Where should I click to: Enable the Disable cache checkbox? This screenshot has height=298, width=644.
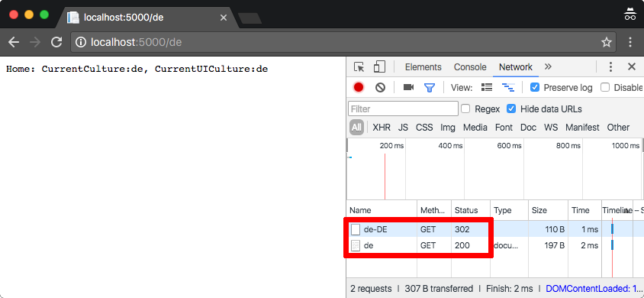[605, 87]
